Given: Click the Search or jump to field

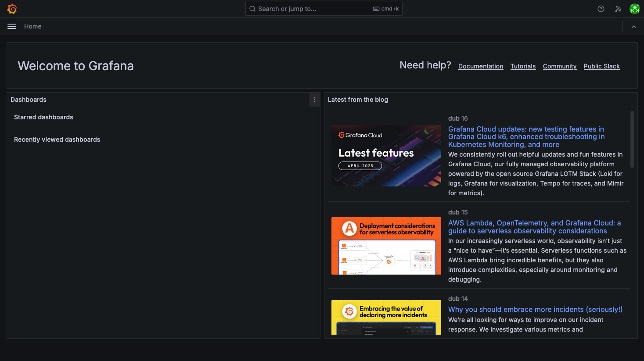Looking at the screenshot, I should coord(324,9).
